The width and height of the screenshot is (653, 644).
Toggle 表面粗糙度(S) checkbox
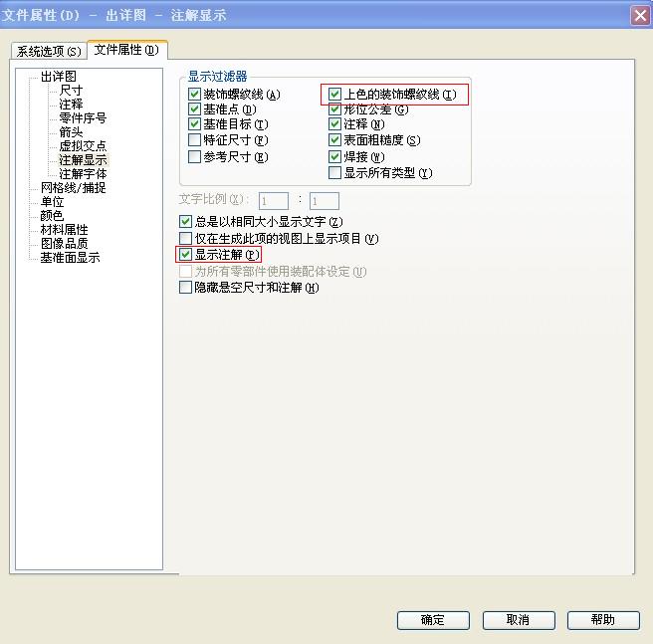(x=334, y=140)
